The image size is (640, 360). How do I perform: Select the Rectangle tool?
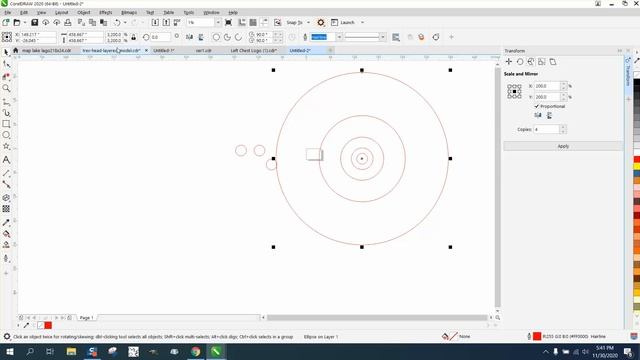tap(6, 124)
